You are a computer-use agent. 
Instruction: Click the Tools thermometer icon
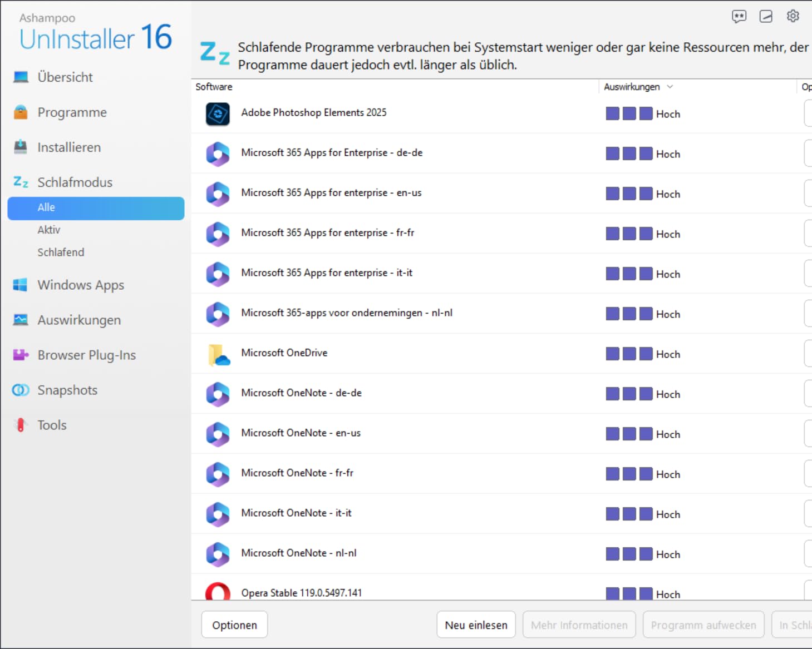(x=21, y=425)
